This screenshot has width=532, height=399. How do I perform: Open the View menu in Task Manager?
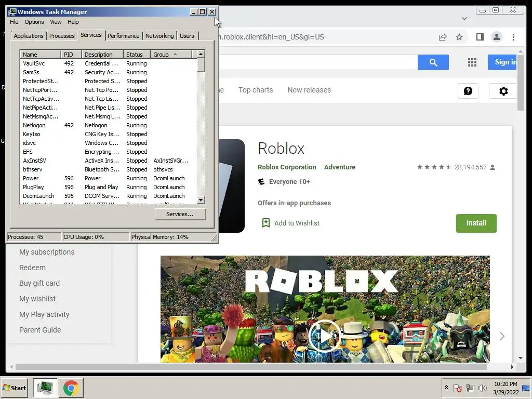click(x=56, y=22)
